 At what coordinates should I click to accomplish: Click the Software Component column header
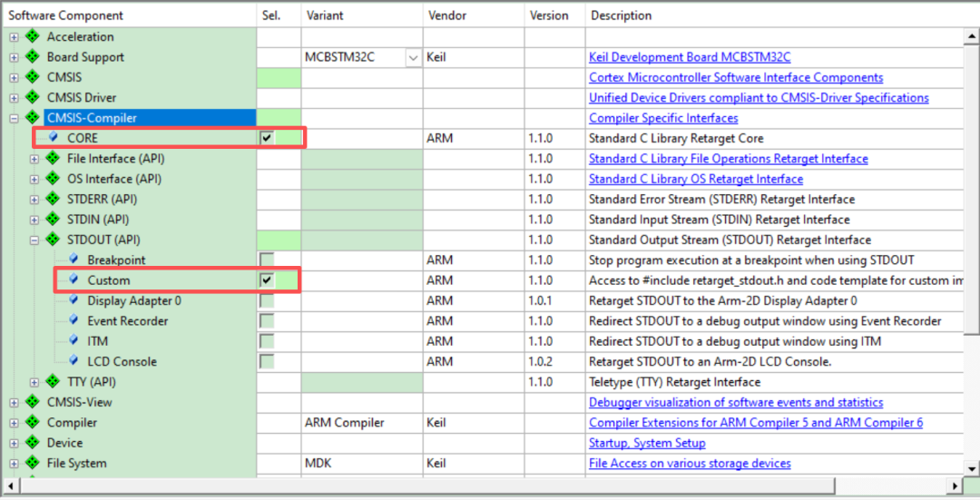point(65,15)
